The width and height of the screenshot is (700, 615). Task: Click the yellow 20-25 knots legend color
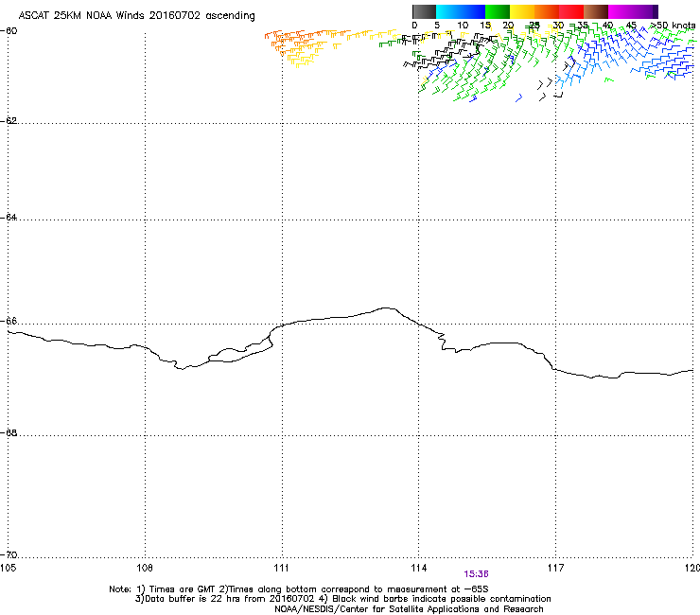click(x=522, y=11)
